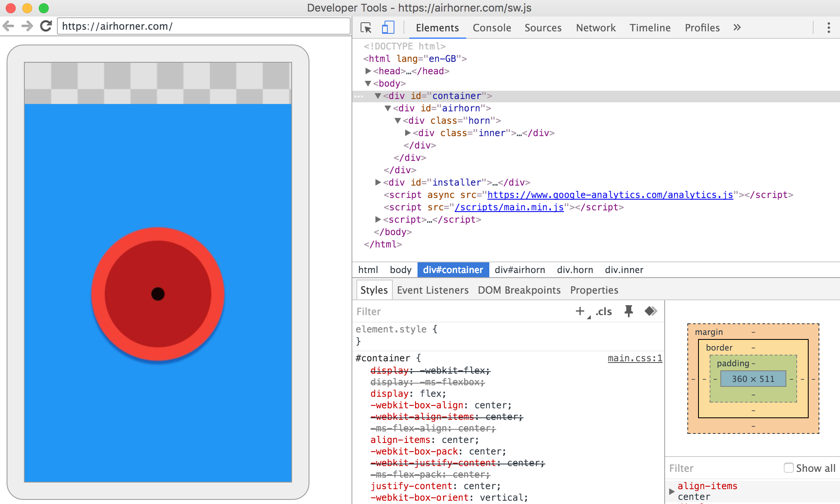
Task: Open the Profiles tab
Action: (702, 28)
